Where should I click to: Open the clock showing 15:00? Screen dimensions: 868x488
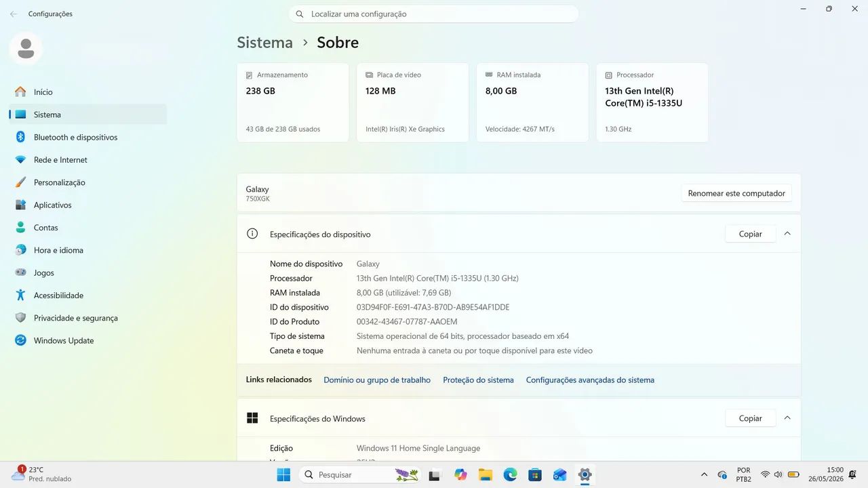tap(825, 474)
